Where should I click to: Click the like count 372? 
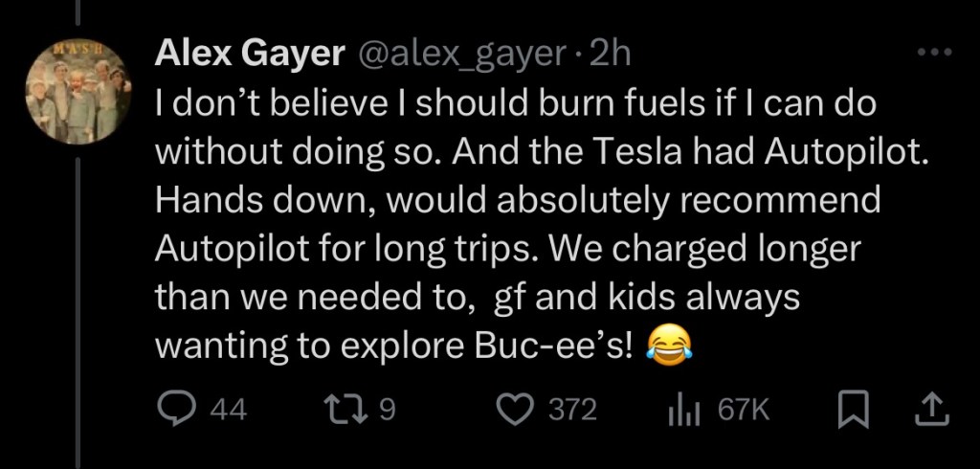point(573,411)
